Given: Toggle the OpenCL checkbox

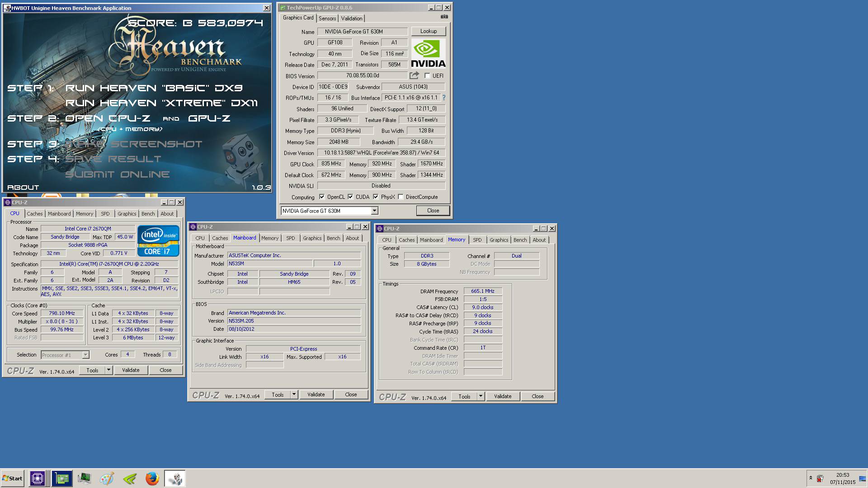Looking at the screenshot, I should coord(322,197).
